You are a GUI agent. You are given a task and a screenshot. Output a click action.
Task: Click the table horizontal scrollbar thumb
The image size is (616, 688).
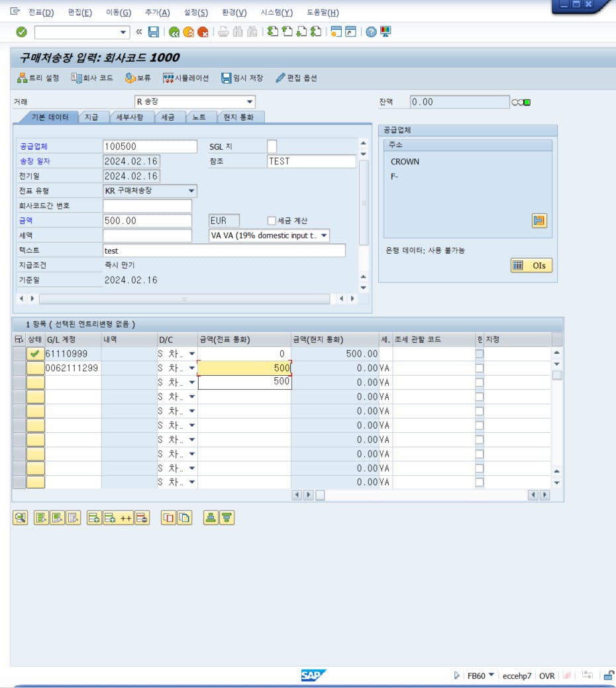tap(321, 495)
